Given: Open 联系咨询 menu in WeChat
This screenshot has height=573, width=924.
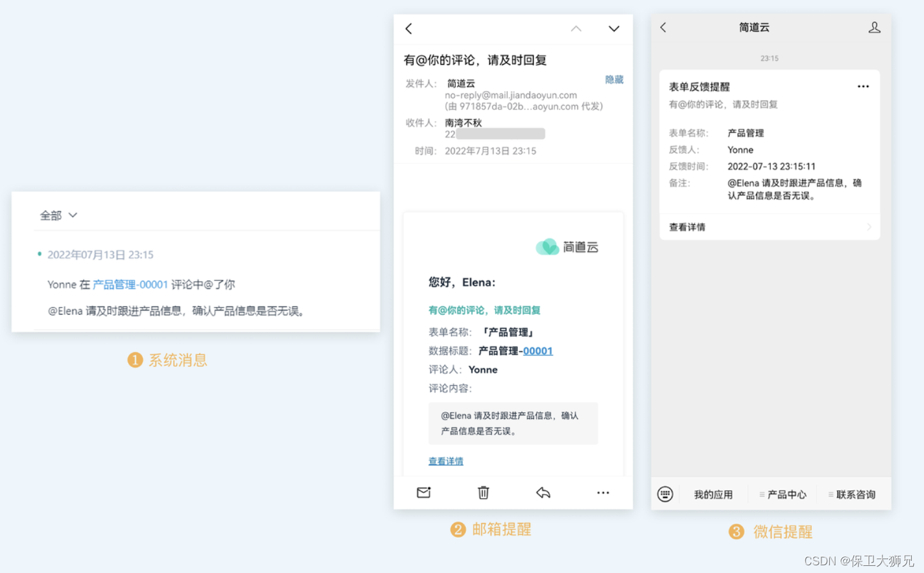Looking at the screenshot, I should point(852,494).
